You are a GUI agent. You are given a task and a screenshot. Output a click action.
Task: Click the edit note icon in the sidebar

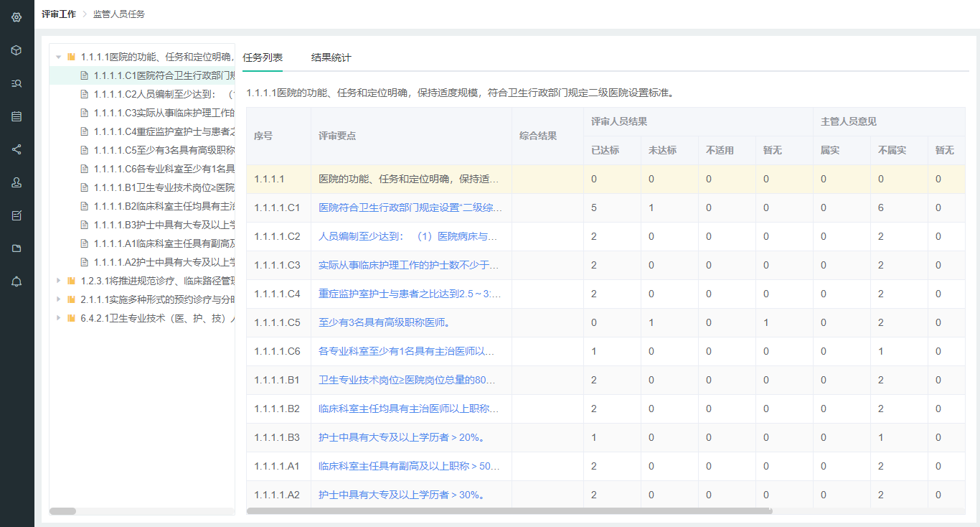pyautogui.click(x=17, y=215)
